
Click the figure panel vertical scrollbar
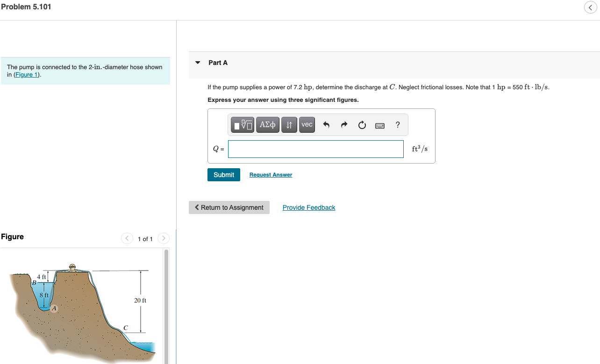pos(166,306)
